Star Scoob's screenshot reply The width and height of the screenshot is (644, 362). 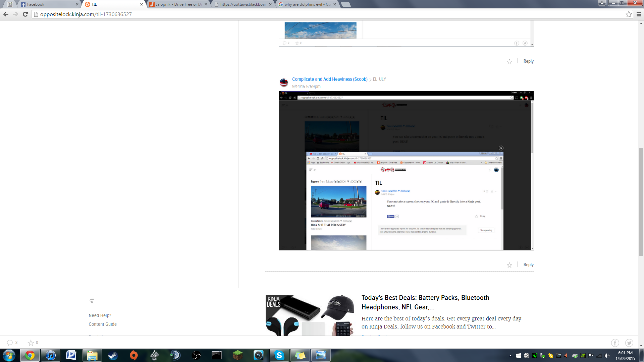click(x=509, y=265)
